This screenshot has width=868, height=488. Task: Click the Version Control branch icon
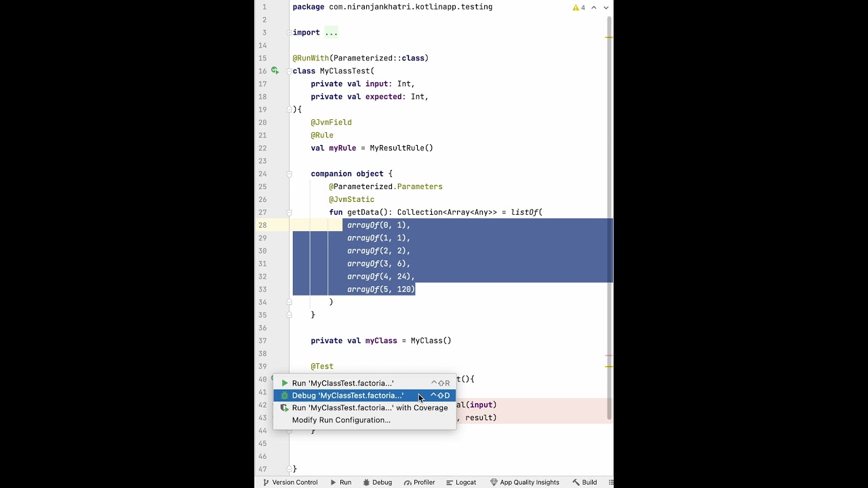[x=267, y=483]
